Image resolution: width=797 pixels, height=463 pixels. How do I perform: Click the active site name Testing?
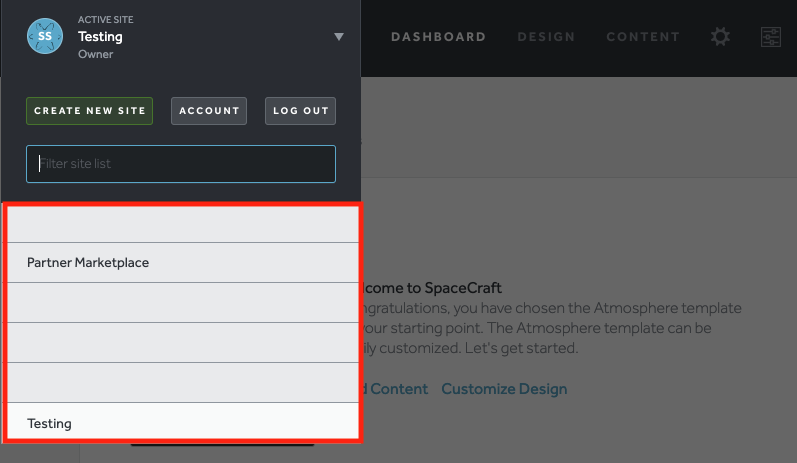[x=100, y=37]
